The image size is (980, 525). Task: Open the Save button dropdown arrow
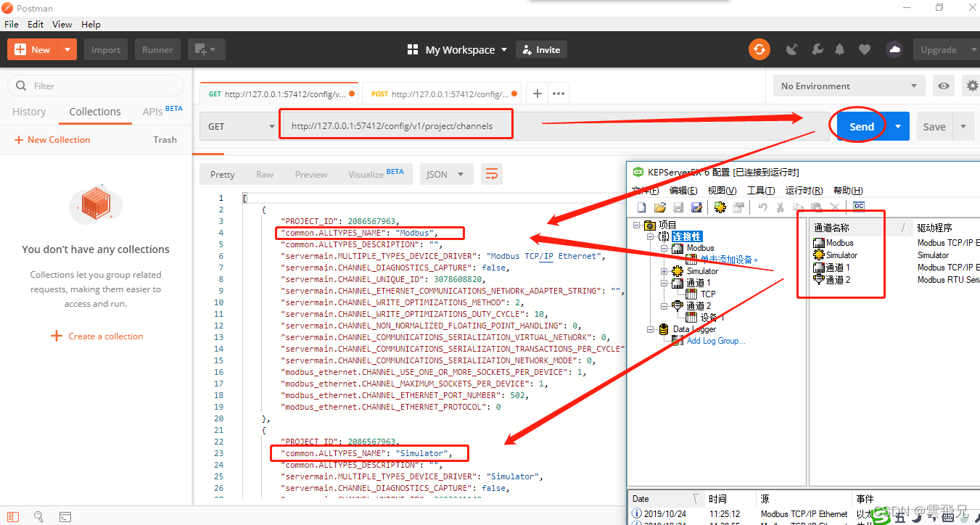click(x=963, y=126)
